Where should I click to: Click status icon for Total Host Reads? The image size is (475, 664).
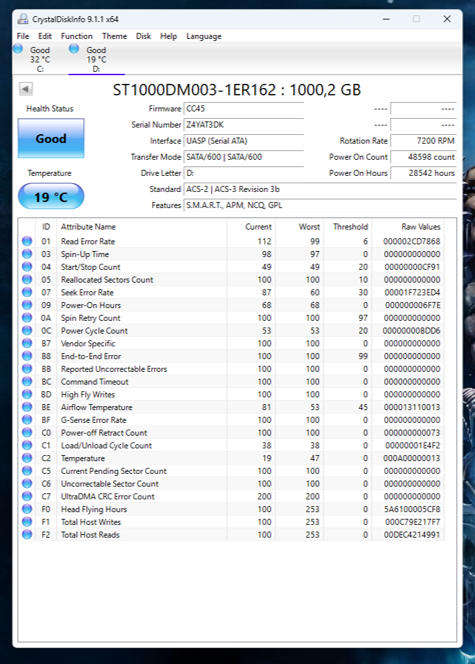pyautogui.click(x=27, y=534)
